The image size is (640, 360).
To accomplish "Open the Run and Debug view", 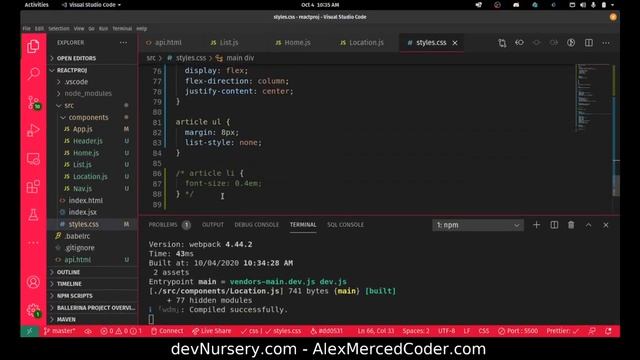I will pos(33,131).
